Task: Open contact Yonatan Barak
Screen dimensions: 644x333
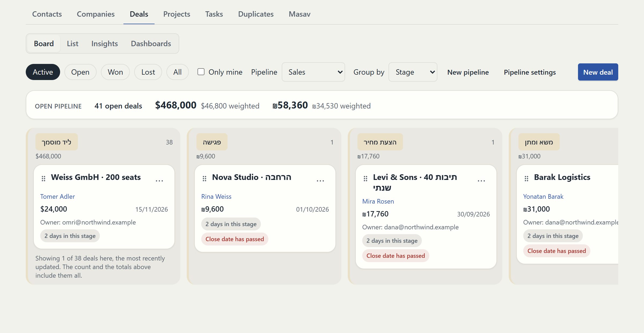Action: pos(543,196)
